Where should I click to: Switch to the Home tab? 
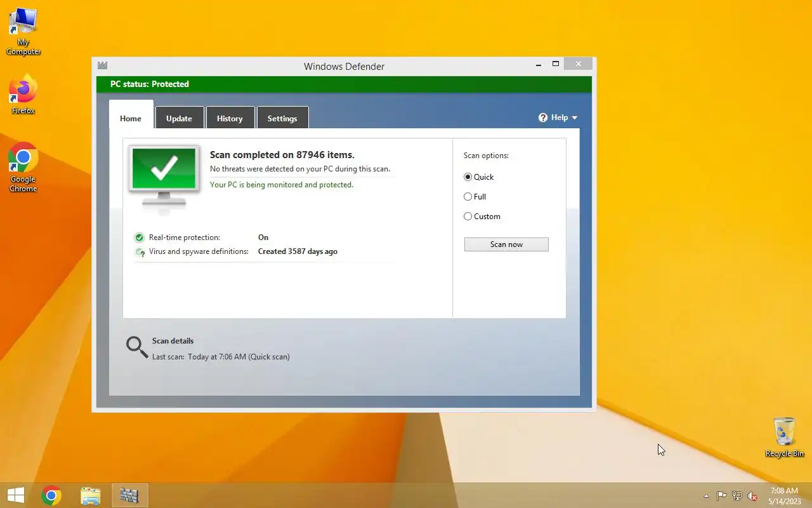point(131,119)
